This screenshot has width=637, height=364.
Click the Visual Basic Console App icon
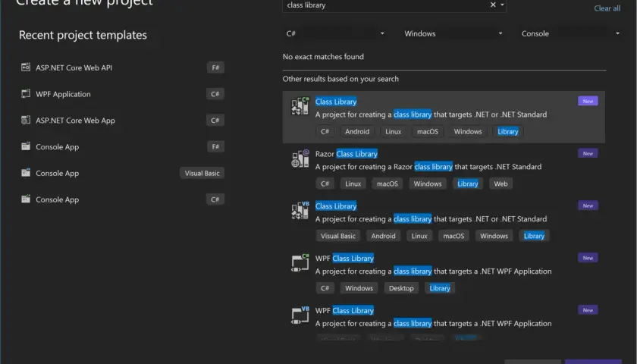pos(26,173)
